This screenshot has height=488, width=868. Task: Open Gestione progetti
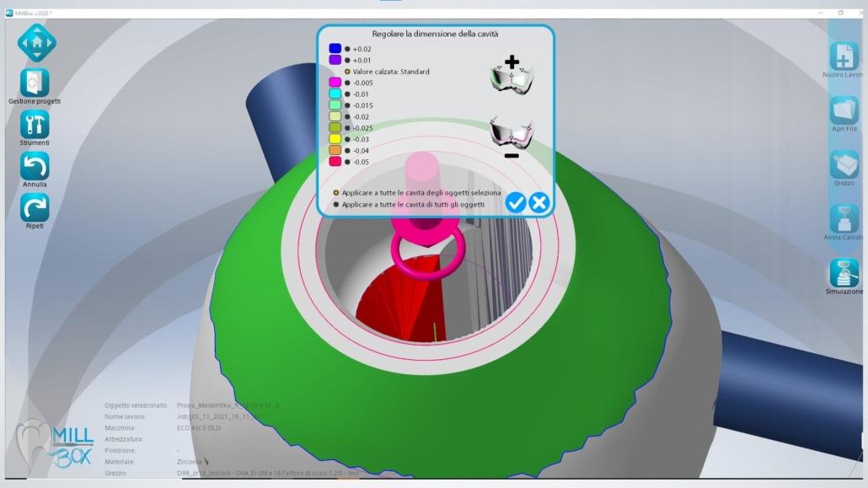pos(35,83)
